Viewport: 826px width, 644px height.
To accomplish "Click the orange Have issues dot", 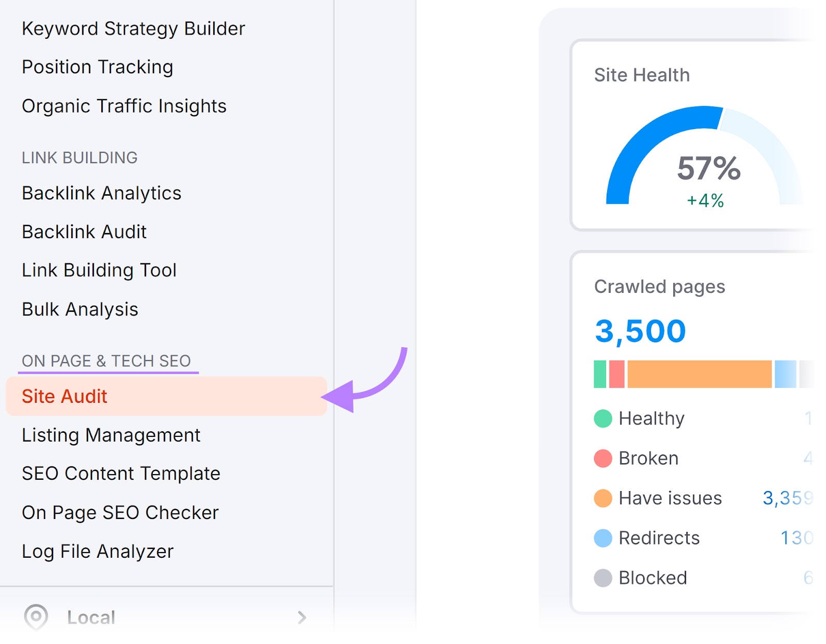I will coord(603,498).
